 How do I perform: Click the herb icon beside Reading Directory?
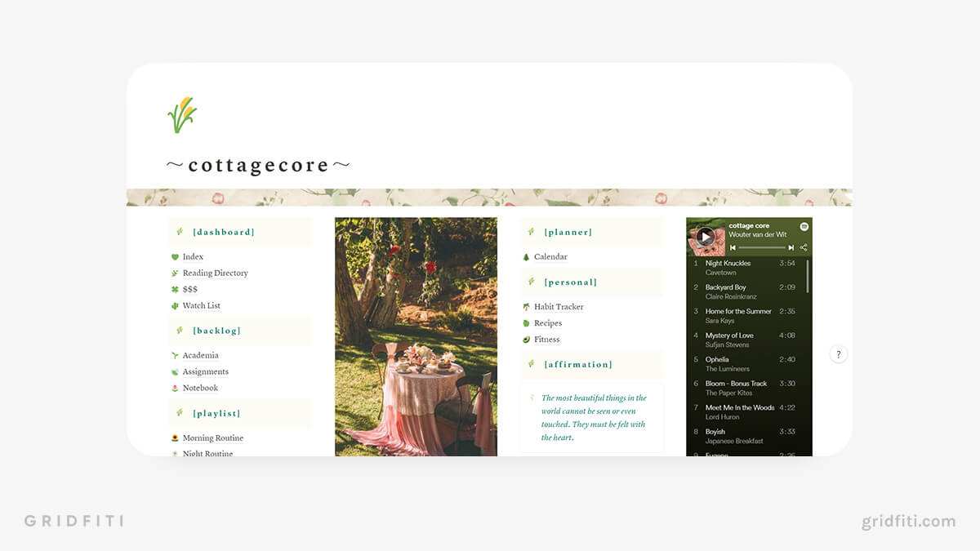click(175, 273)
